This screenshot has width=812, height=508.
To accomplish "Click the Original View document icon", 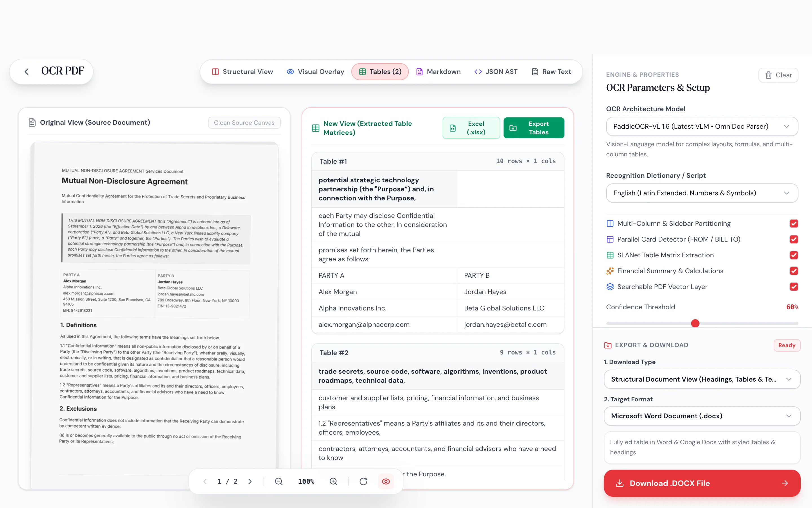I will click(32, 123).
